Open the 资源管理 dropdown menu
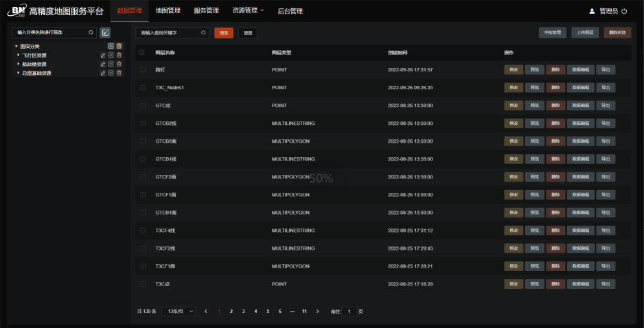This screenshot has width=644, height=328. pyautogui.click(x=248, y=10)
